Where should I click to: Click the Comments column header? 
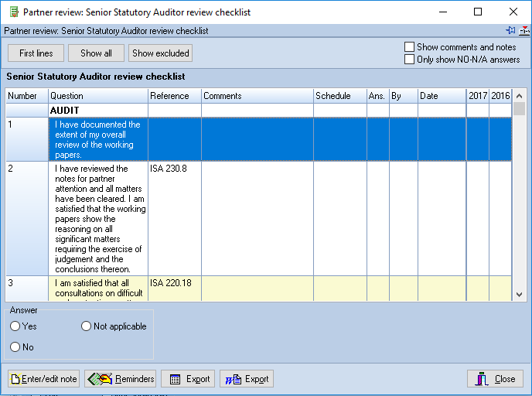pos(257,96)
